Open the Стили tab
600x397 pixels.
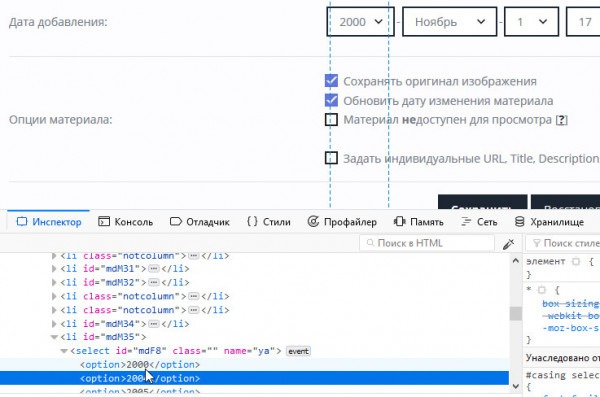coord(269,222)
